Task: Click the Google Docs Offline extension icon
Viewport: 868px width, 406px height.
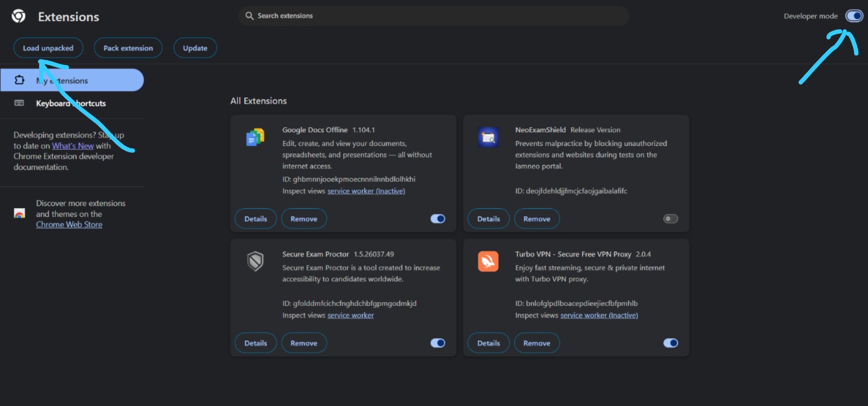Action: coord(255,138)
